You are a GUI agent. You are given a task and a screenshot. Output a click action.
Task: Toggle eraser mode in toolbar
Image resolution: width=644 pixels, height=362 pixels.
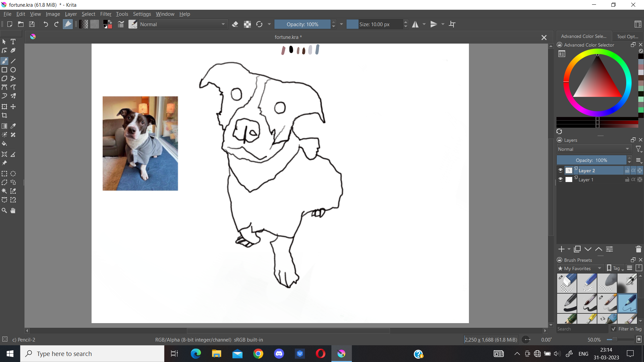click(235, 24)
